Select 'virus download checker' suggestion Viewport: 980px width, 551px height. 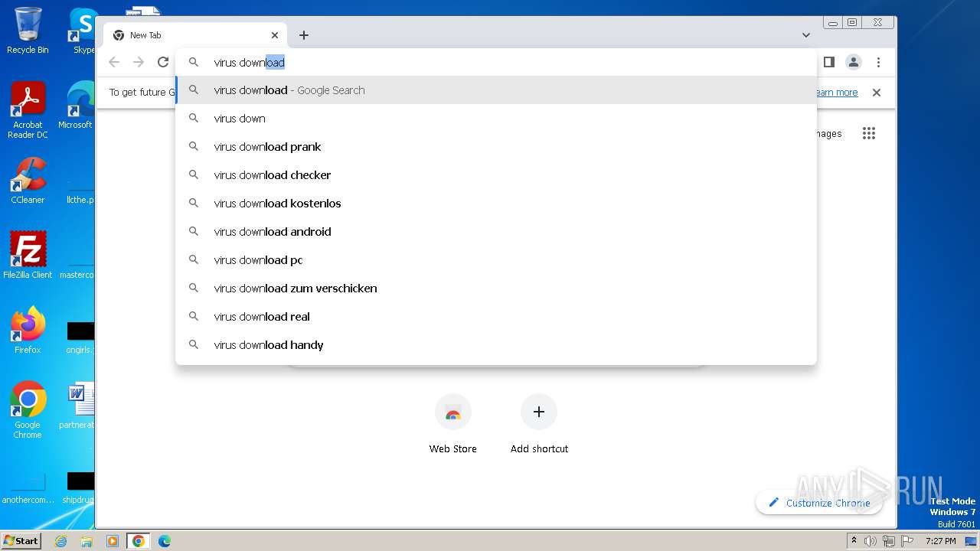(496, 175)
